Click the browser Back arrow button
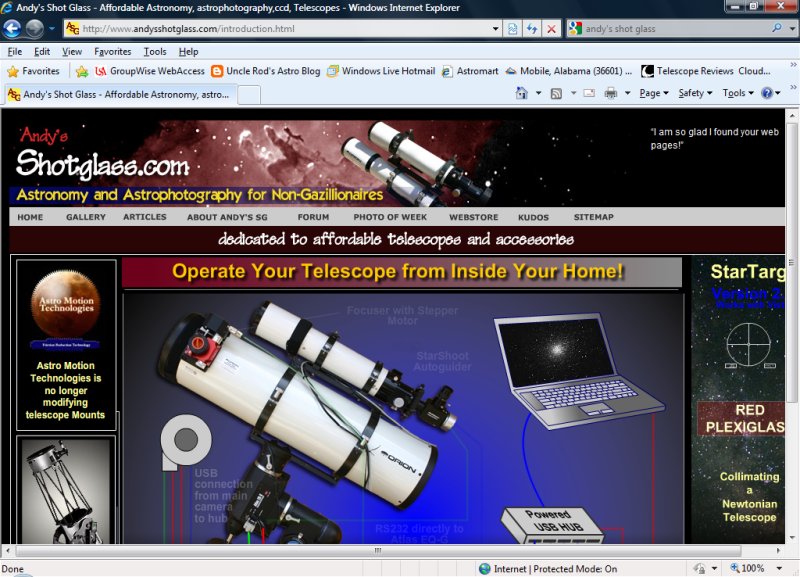This screenshot has height=577, width=800. [x=12, y=29]
